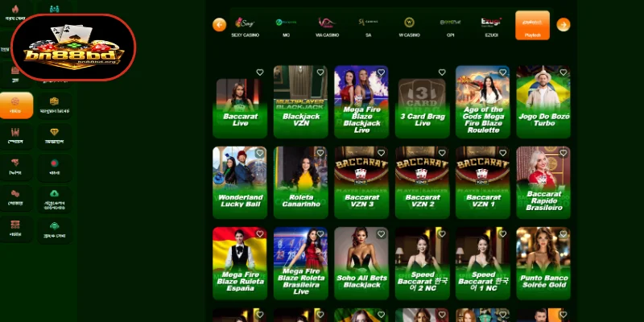Favorite Punto Banco Soirée Gold with heart

pos(563,233)
